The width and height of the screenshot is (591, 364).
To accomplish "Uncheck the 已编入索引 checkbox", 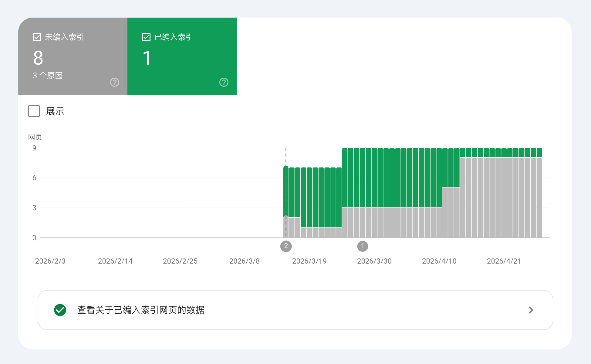I will point(146,37).
